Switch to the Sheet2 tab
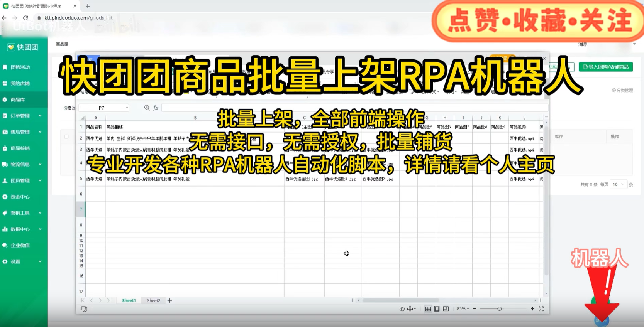This screenshot has width=644, height=327. click(x=153, y=300)
